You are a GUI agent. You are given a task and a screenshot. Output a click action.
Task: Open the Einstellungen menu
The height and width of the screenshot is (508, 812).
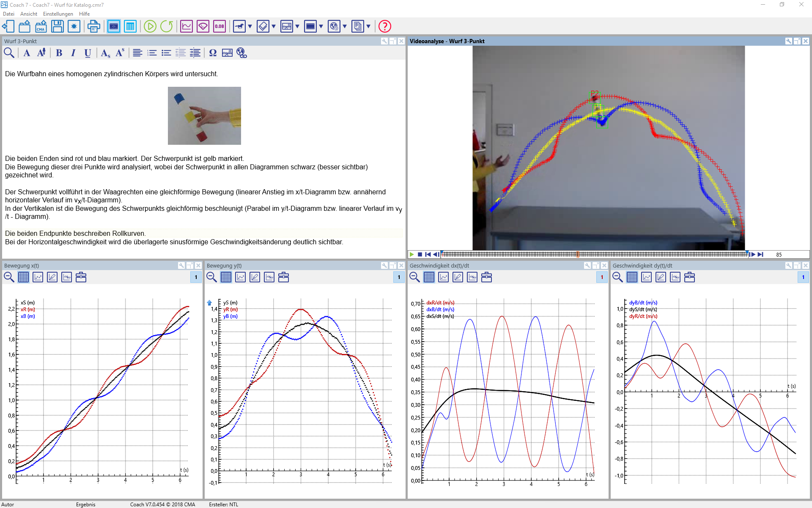click(x=58, y=14)
